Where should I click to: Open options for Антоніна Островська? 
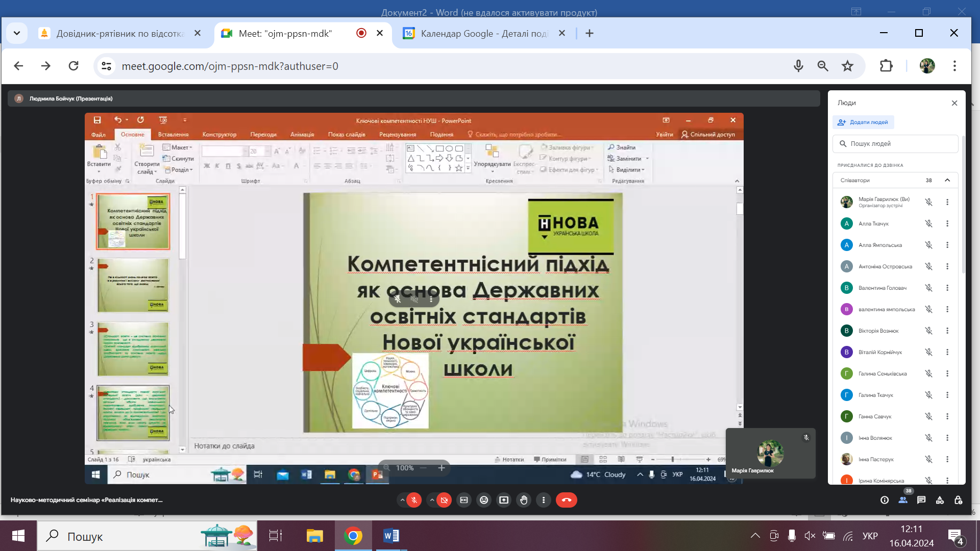pyautogui.click(x=947, y=266)
